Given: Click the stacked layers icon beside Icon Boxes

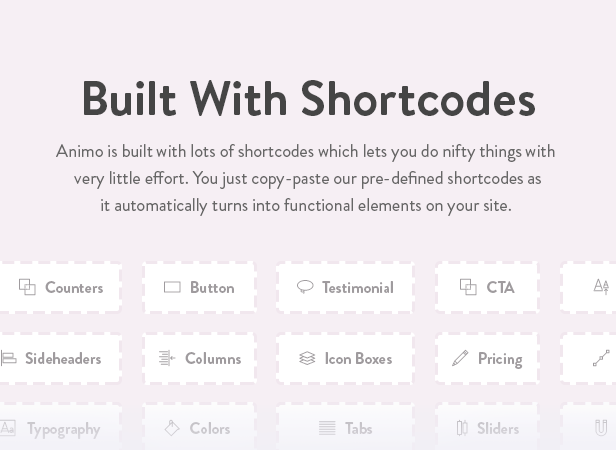Looking at the screenshot, I should pyautogui.click(x=307, y=358).
